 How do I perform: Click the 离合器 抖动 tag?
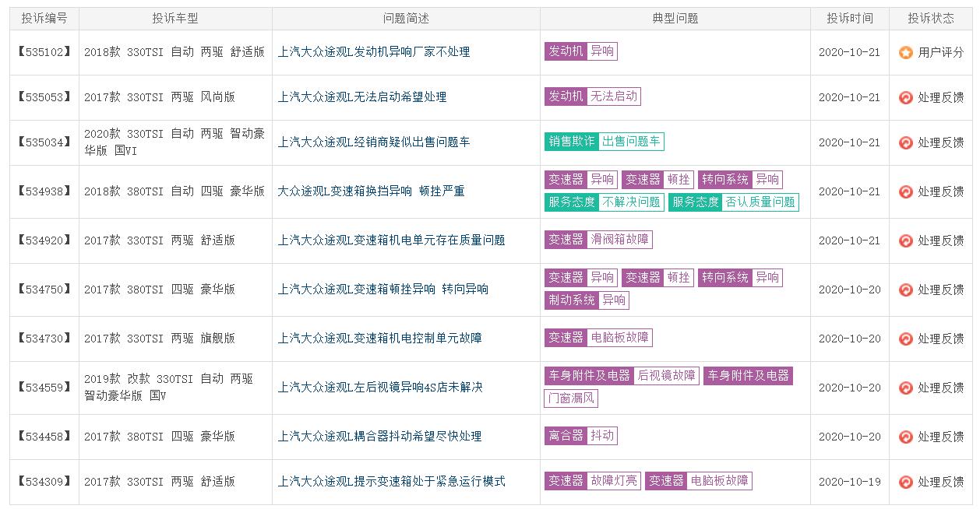(x=580, y=436)
